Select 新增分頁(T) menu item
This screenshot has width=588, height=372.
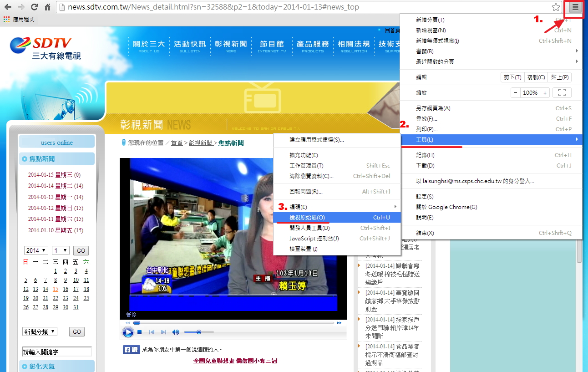pyautogui.click(x=492, y=20)
